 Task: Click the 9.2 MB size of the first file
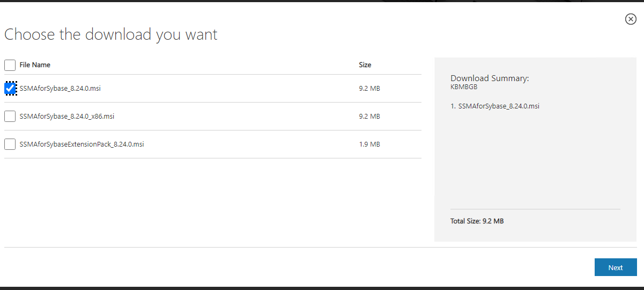[x=369, y=88]
